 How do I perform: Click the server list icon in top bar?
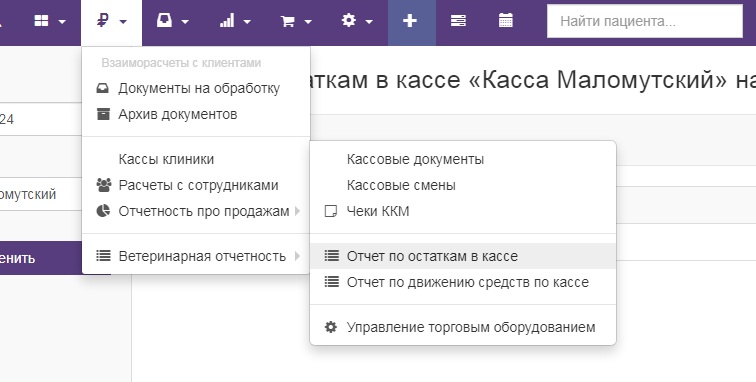point(458,21)
